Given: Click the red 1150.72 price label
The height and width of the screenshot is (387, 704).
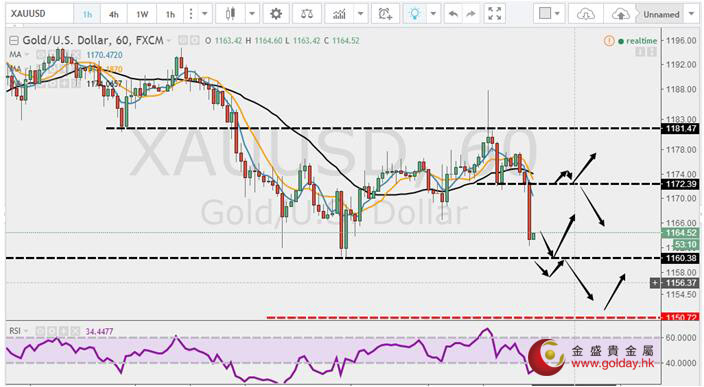Looking at the screenshot, I should [x=681, y=317].
